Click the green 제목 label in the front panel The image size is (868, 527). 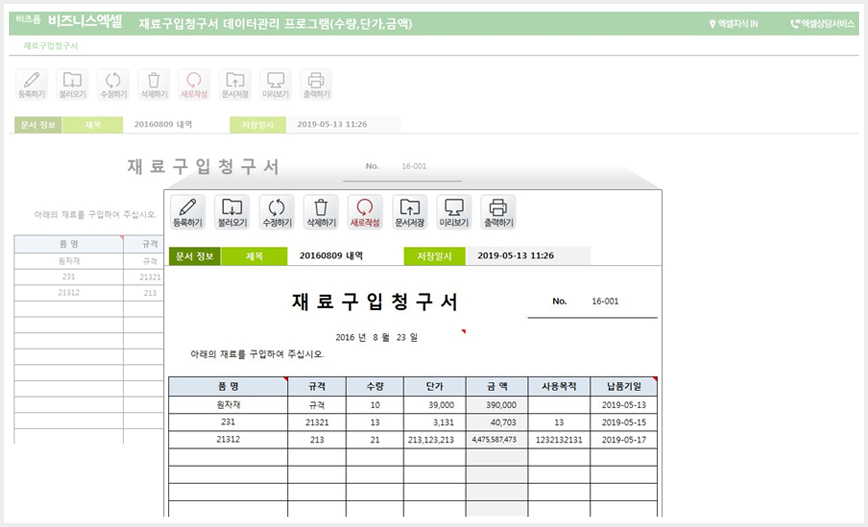(x=254, y=256)
